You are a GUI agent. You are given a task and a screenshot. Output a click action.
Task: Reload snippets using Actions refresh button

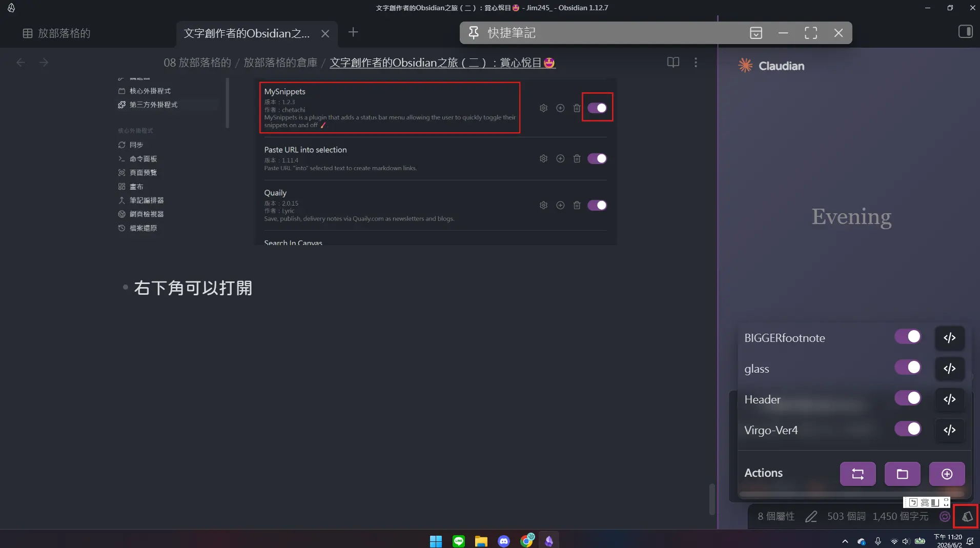858,474
